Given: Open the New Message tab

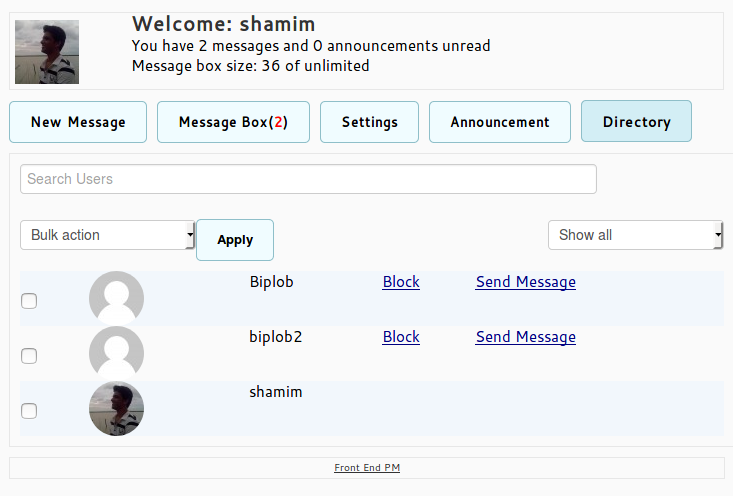Looking at the screenshot, I should (x=78, y=122).
